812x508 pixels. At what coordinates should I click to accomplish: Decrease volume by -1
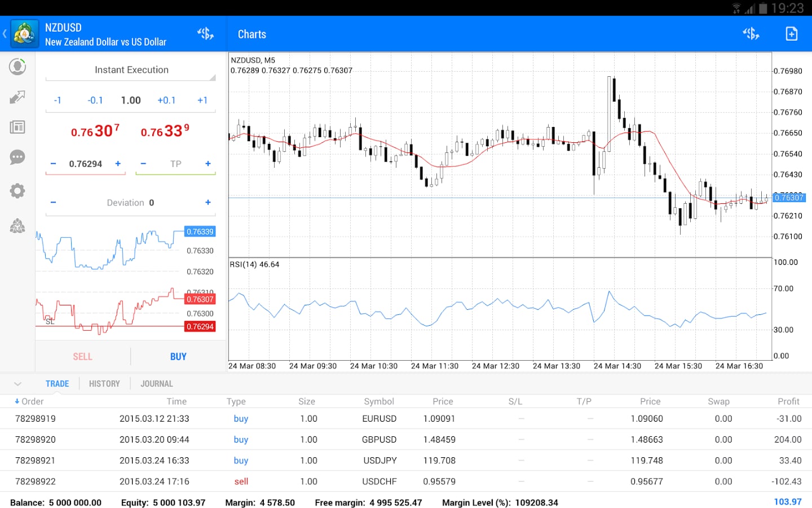(58, 100)
